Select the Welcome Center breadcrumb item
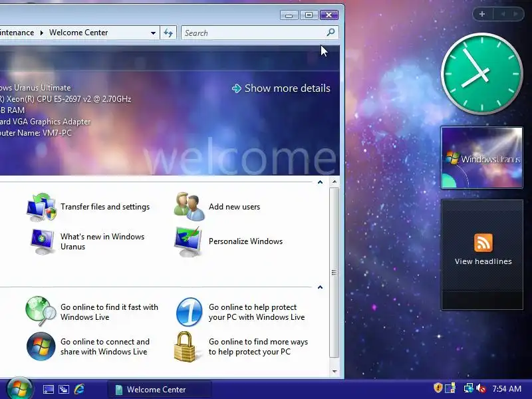Viewport: 532px width, 399px height. 78,33
